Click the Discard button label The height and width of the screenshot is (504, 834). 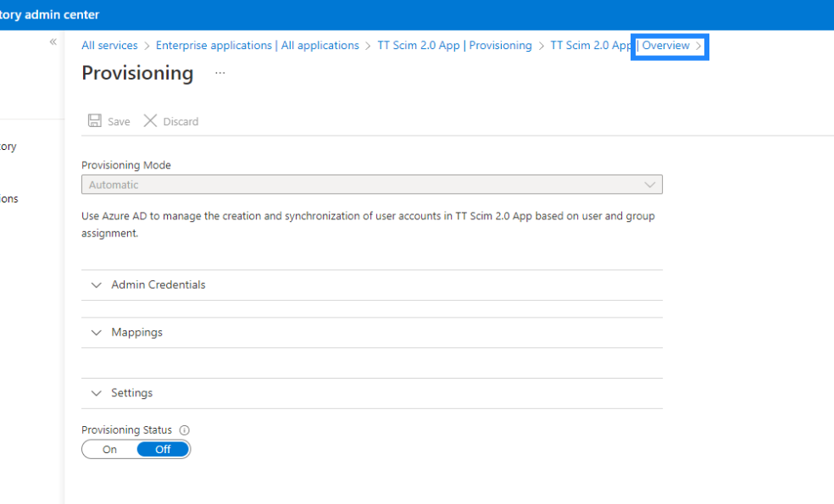[x=181, y=122]
